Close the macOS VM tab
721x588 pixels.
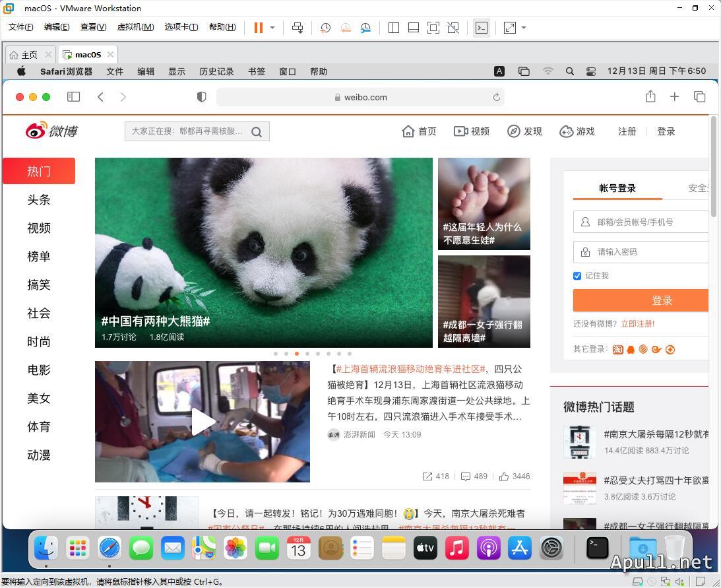tap(110, 54)
